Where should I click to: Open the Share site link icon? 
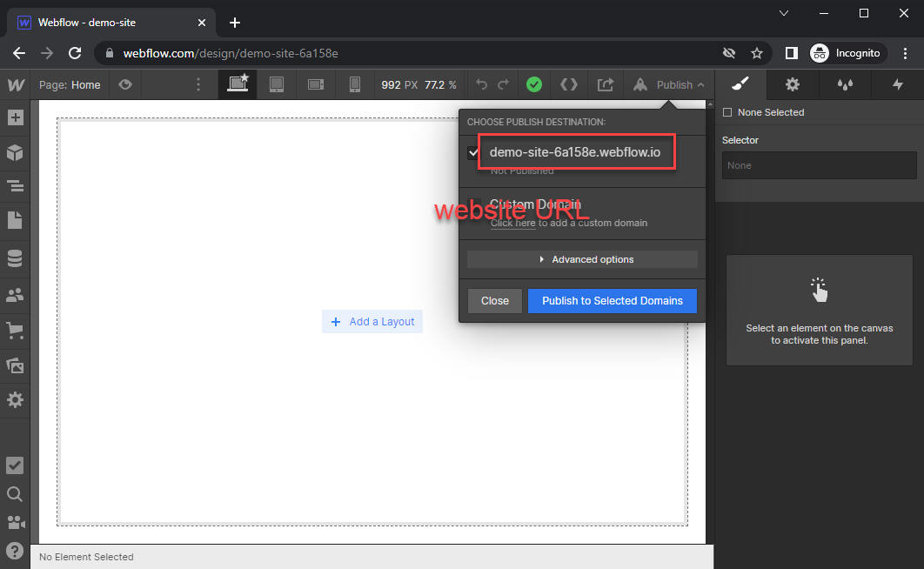[x=606, y=84]
